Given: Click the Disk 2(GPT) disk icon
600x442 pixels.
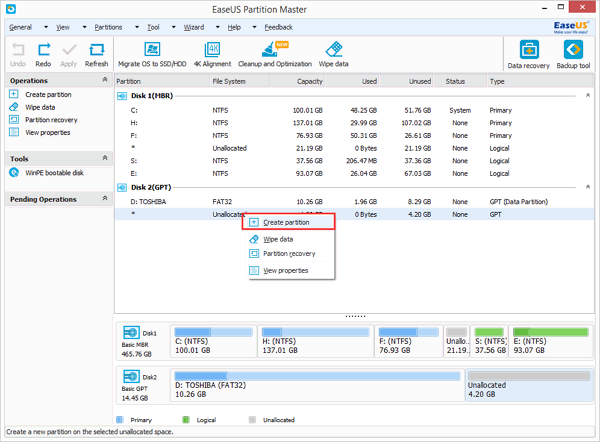Looking at the screenshot, I should click(x=122, y=188).
